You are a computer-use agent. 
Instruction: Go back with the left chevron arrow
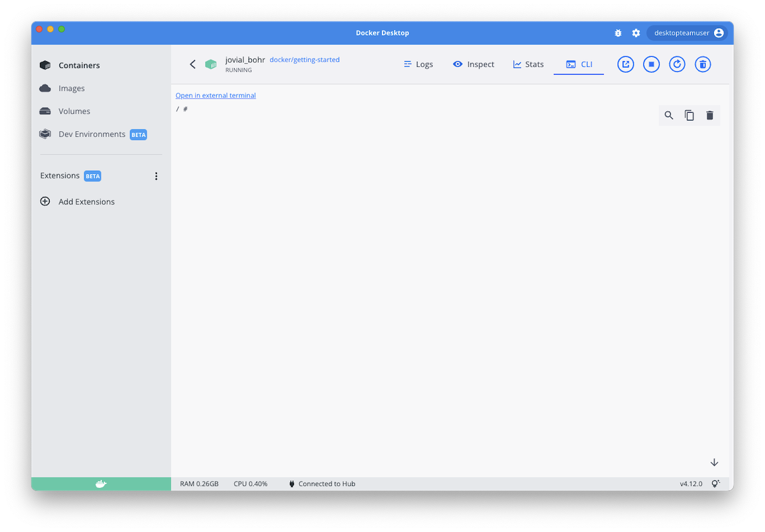coord(193,64)
